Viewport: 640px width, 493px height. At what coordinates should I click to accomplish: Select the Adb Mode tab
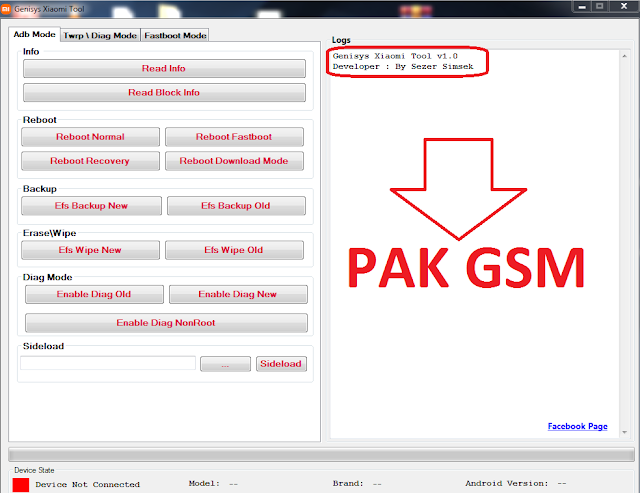(x=34, y=34)
